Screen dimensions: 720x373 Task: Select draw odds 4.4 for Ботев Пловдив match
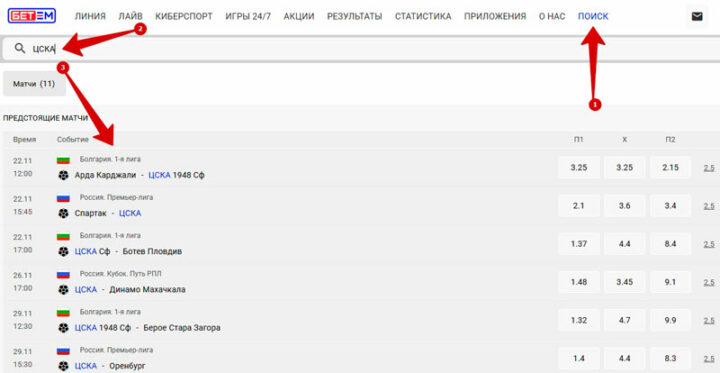pyautogui.click(x=624, y=243)
